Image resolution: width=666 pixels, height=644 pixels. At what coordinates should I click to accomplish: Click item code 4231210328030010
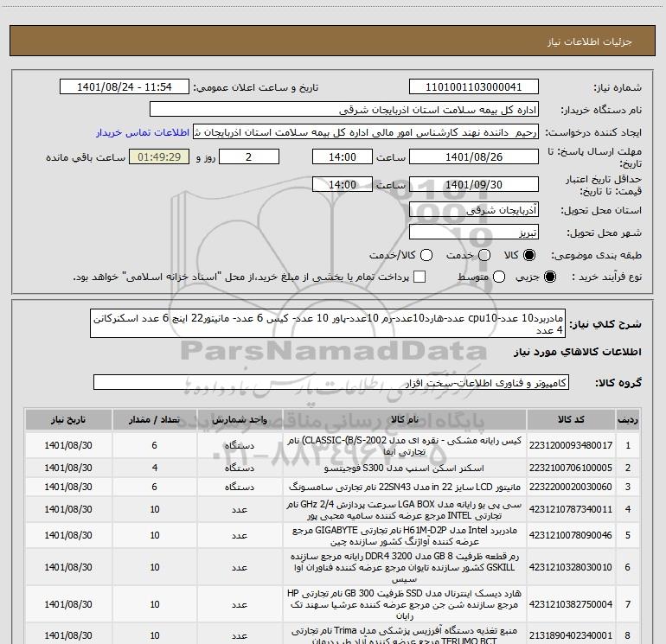[x=571, y=567]
